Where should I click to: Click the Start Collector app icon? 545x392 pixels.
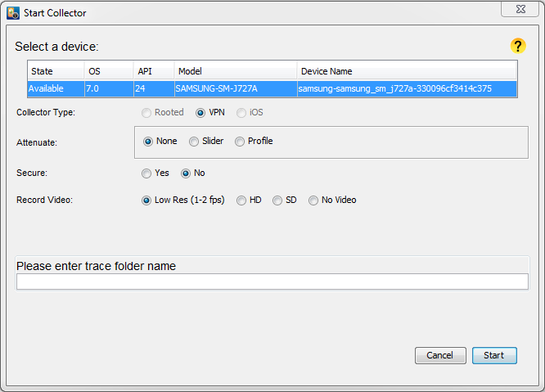tap(13, 13)
